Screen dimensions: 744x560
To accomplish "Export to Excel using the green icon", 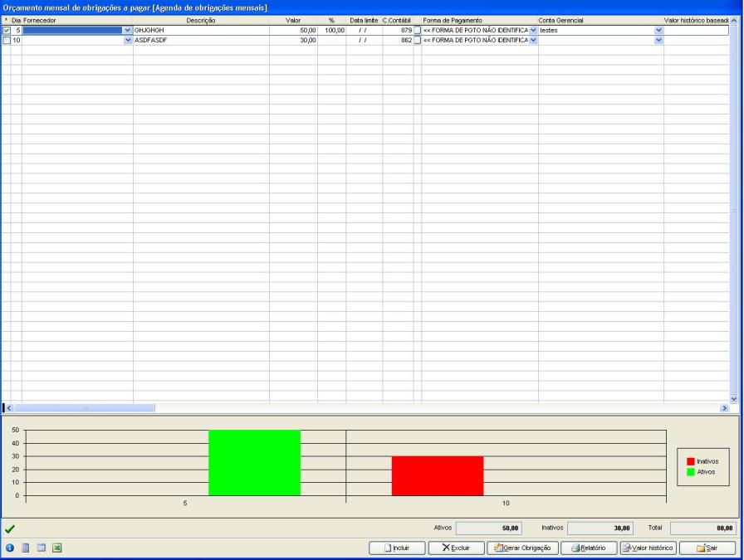I will [57, 548].
